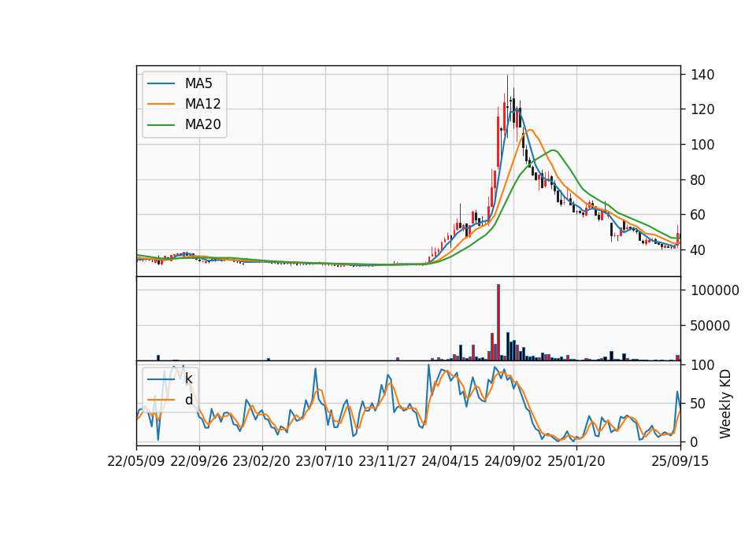This screenshot has height=543, width=756.
Task: Click the Weekly KD axis label
Action: point(725,404)
